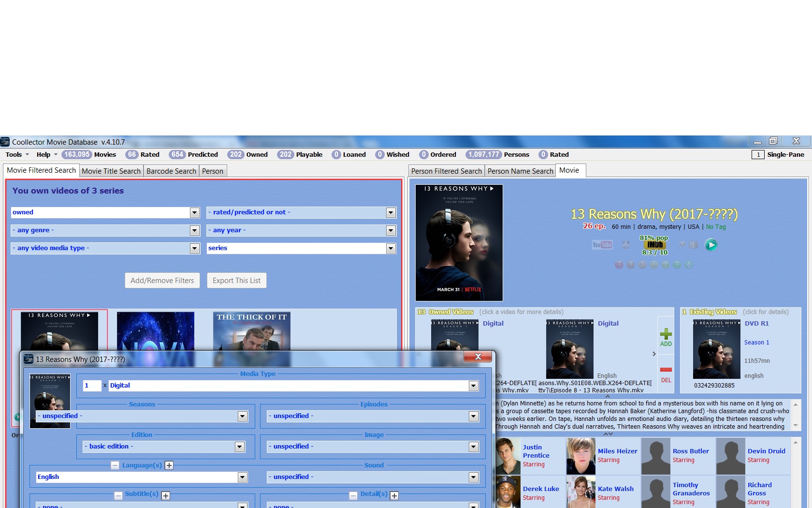
Task: Expand the 'rated/predicted or not' dropdown
Action: [391, 212]
